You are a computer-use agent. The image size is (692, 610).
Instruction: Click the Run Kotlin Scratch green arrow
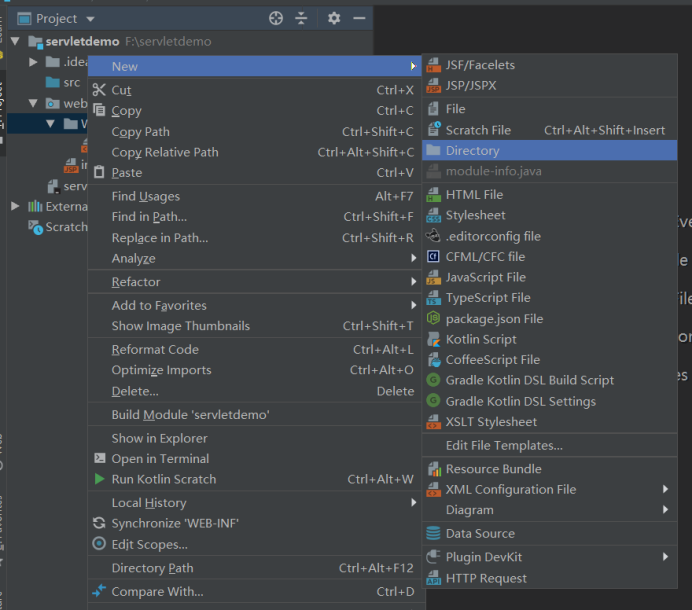tap(100, 479)
